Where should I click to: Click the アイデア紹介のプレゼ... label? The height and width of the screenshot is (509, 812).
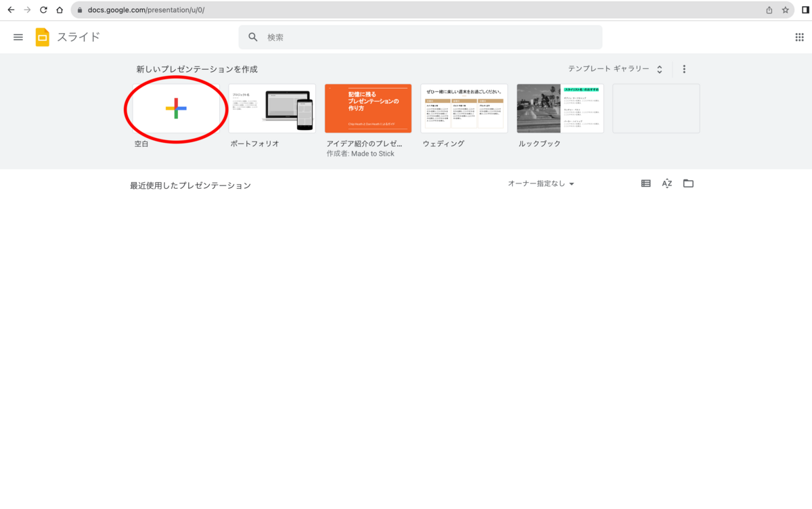(x=365, y=144)
